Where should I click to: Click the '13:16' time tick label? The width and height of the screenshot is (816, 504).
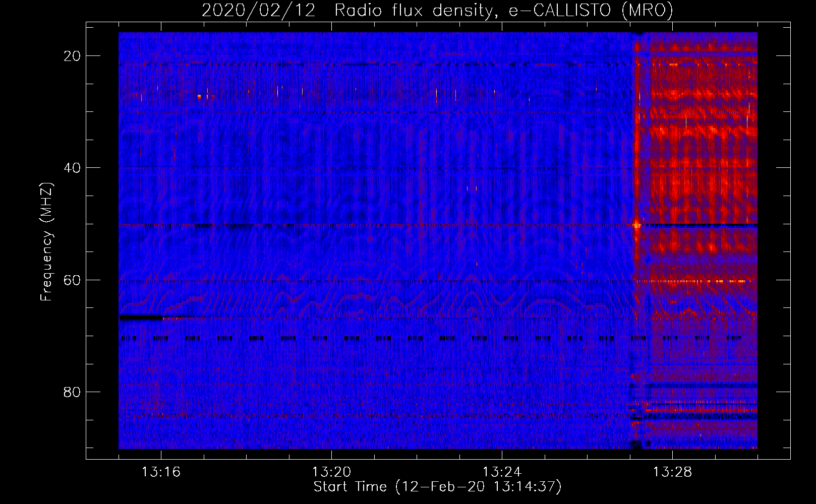point(161,472)
